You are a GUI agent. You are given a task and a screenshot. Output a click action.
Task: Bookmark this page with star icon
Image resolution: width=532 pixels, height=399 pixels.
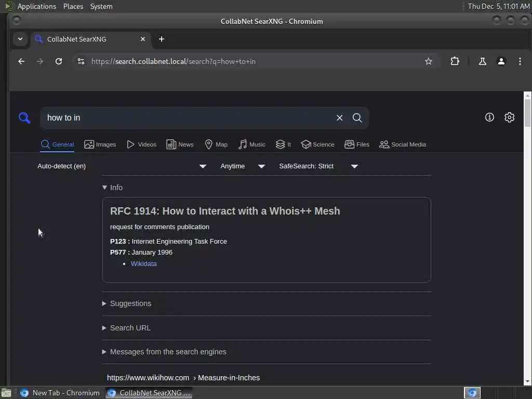429,61
